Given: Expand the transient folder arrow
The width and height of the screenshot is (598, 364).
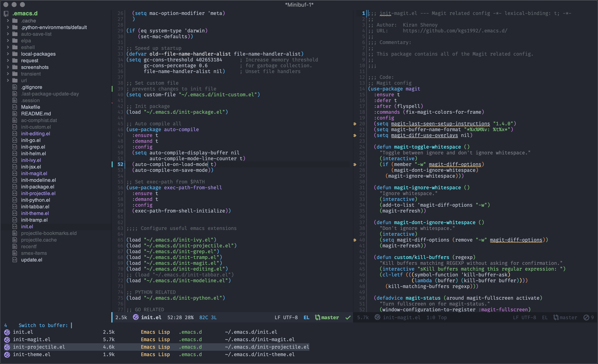Looking at the screenshot, I should click(8, 74).
